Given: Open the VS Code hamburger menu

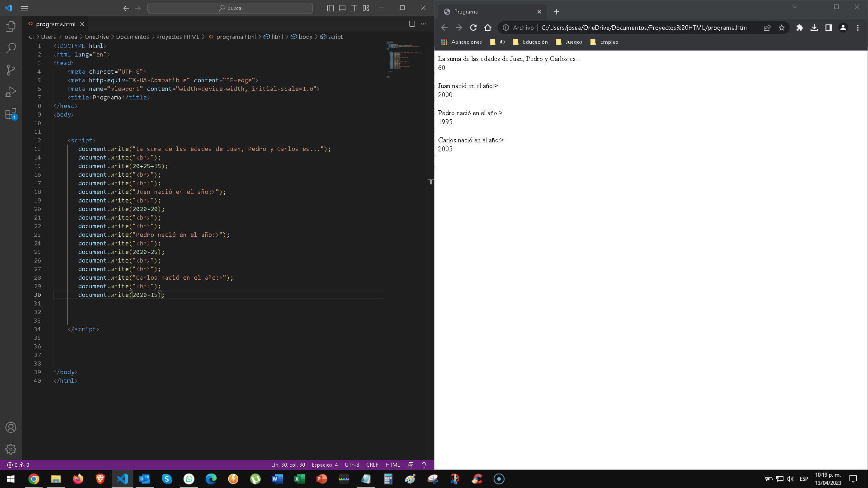Looking at the screenshot, I should coord(24,8).
